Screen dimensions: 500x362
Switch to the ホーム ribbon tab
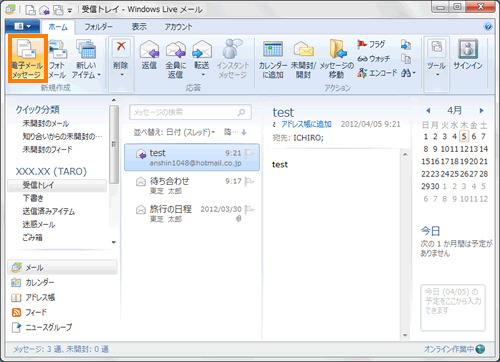click(58, 27)
